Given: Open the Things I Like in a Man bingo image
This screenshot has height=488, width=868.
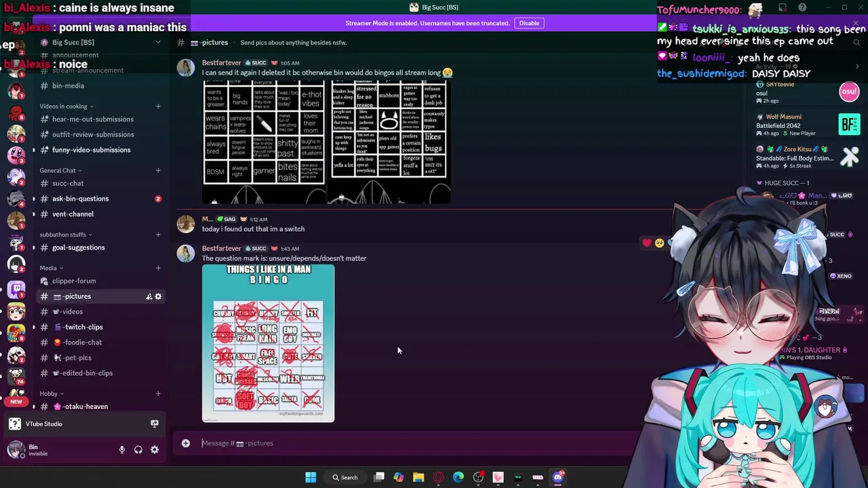Looking at the screenshot, I should [268, 344].
